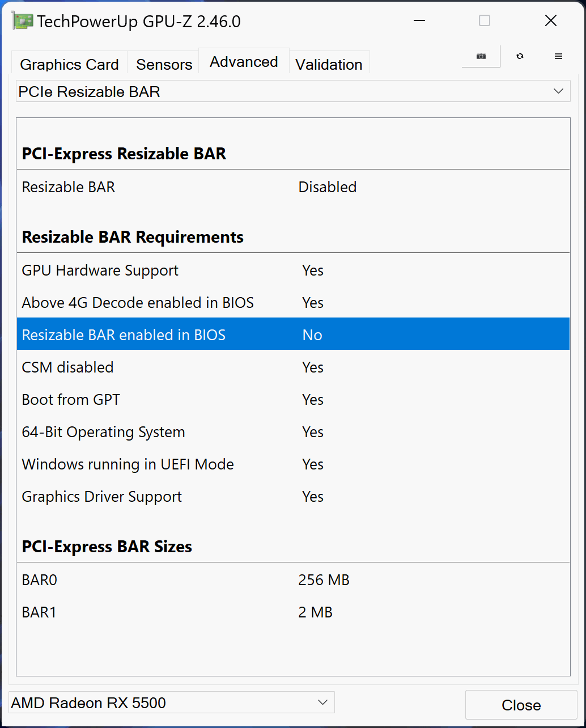Select the Advanced tab
586x728 pixels.
pos(244,61)
